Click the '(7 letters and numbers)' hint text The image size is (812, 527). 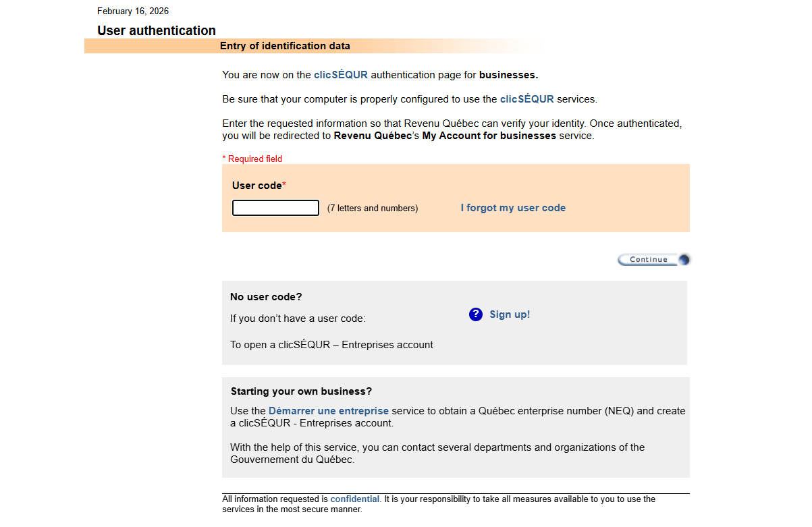pos(373,209)
